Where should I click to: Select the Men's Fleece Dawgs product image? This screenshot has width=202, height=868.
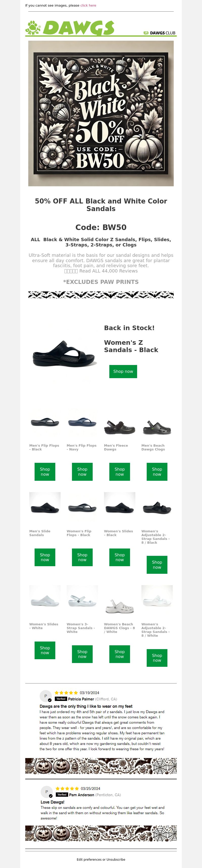119,426
